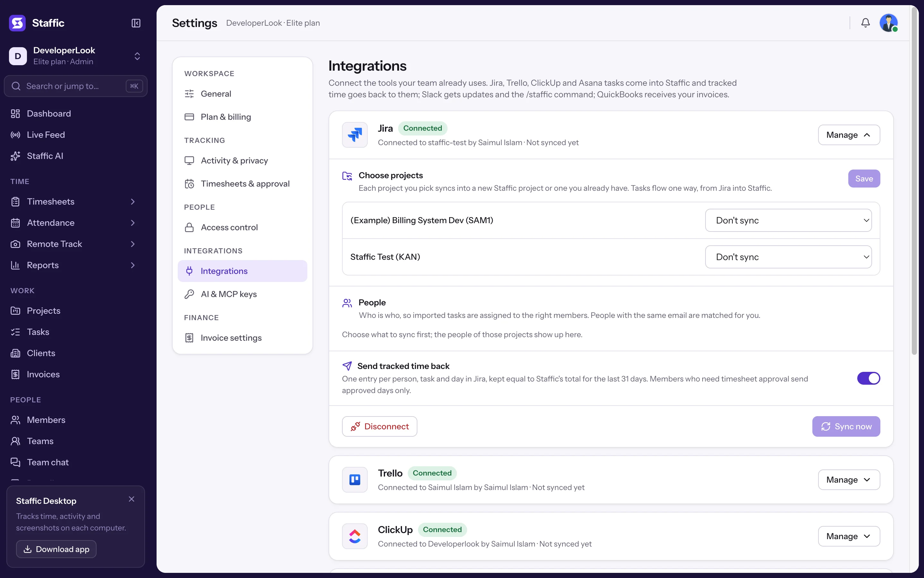This screenshot has width=924, height=578.
Task: Click the ClickUp integration logo
Action: pos(355,536)
